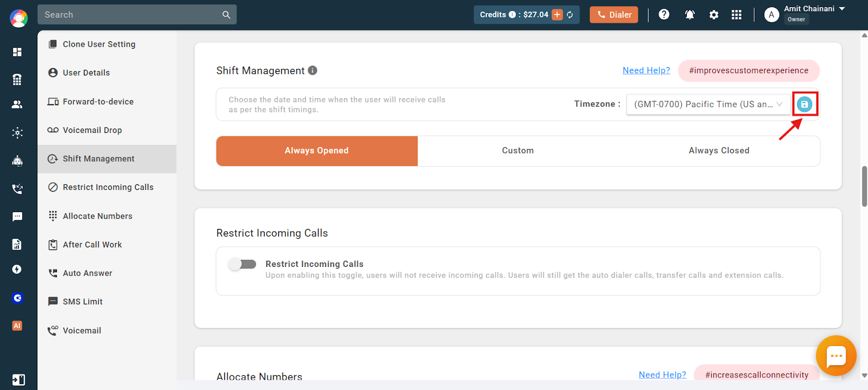
Task: Open the settings gear icon in header
Action: [x=714, y=15]
